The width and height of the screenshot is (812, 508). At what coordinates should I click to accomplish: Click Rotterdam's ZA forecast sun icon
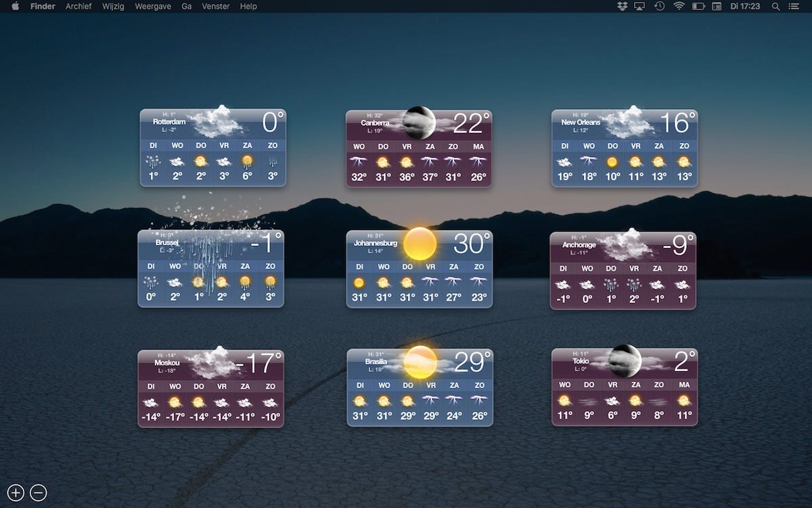[247, 161]
